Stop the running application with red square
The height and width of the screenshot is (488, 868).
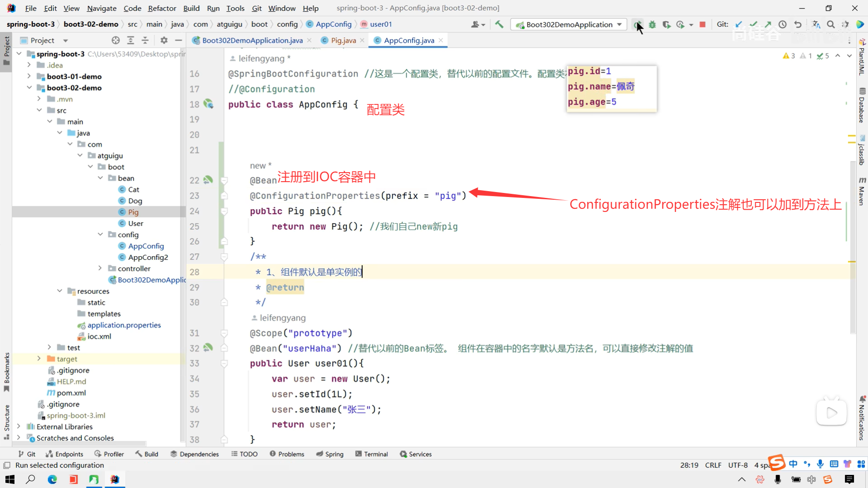(703, 24)
